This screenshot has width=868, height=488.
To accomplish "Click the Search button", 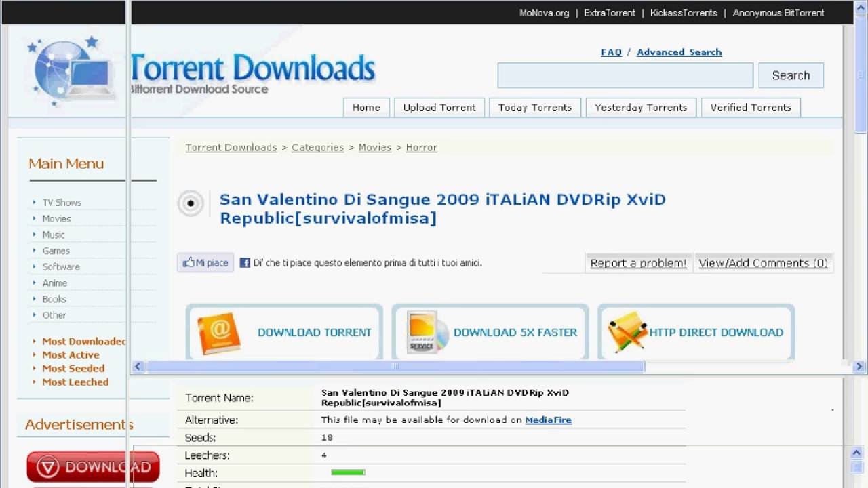I will tap(791, 75).
